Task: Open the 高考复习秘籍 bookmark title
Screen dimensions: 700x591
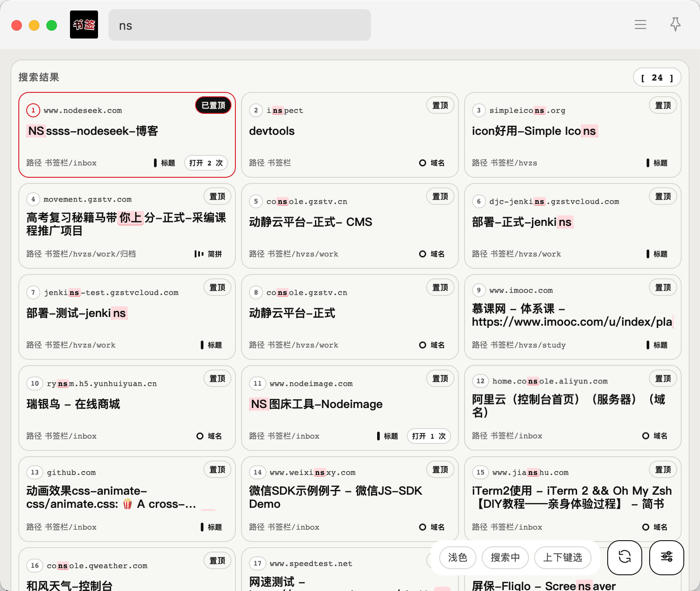Action: point(126,224)
